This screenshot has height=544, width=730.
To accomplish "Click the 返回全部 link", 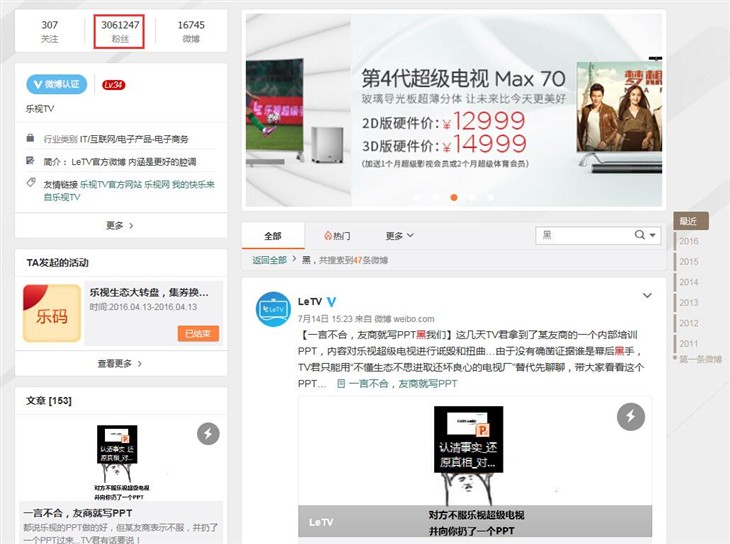I will tap(270, 260).
